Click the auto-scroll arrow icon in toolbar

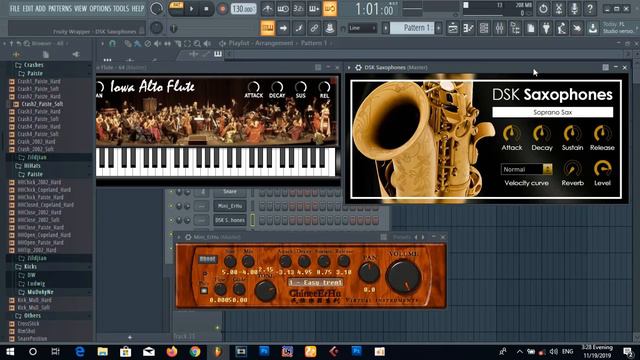(x=283, y=28)
